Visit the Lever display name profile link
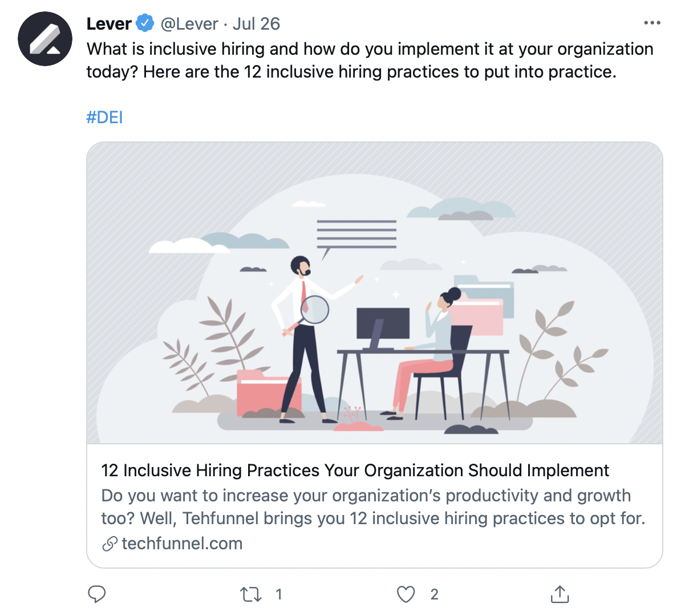681x616 pixels. pos(109,23)
